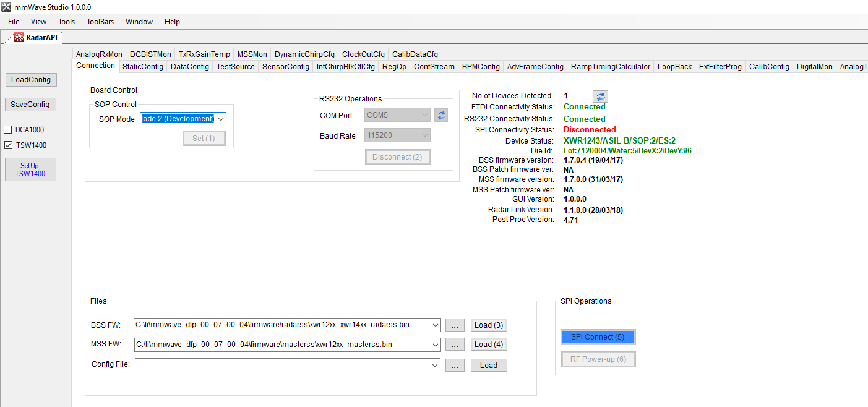This screenshot has height=407, width=868.
Task: Enable the DCA1000 checkbox
Action: pos(8,130)
